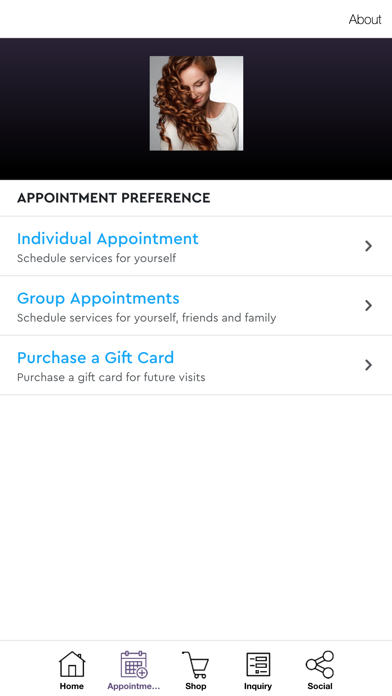Go to the Social tab label
392x696 pixels.
click(320, 686)
